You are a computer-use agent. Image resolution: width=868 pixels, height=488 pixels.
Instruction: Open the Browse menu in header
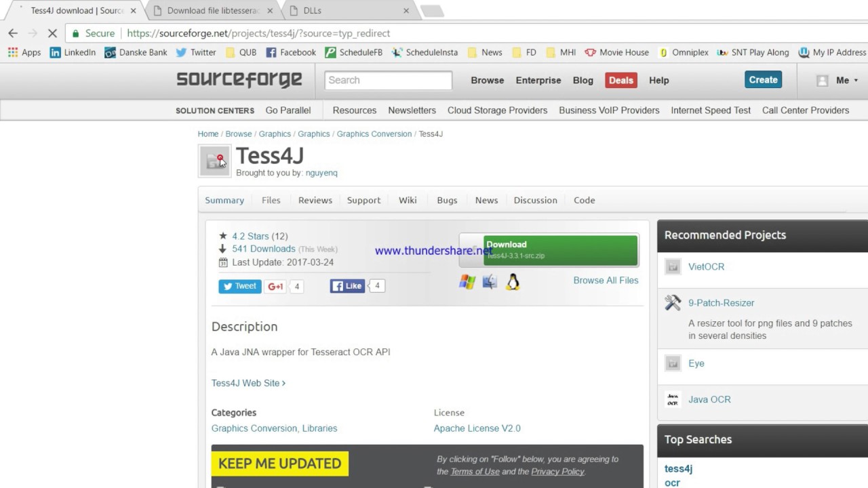[488, 80]
